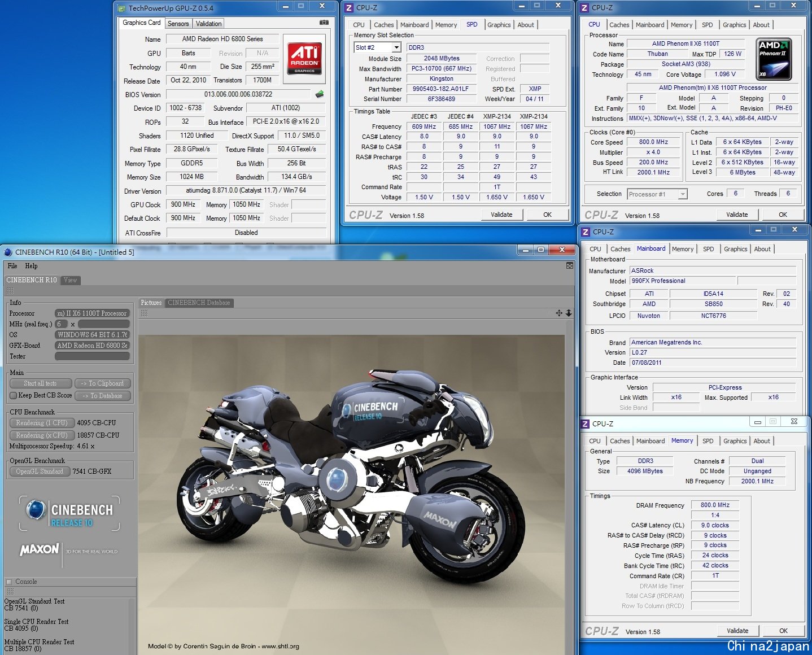Click the grip handle under the Console header
812x655 pixels.
[10, 592]
